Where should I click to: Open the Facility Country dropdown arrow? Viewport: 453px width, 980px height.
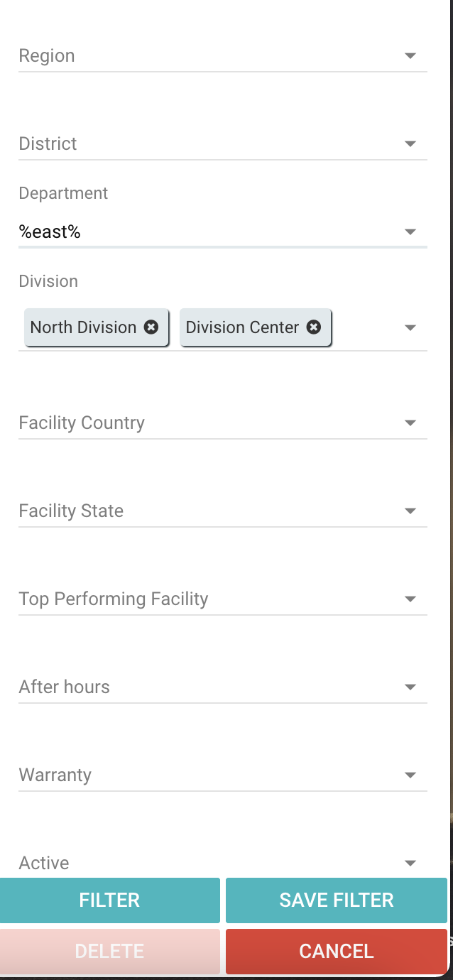pos(410,423)
